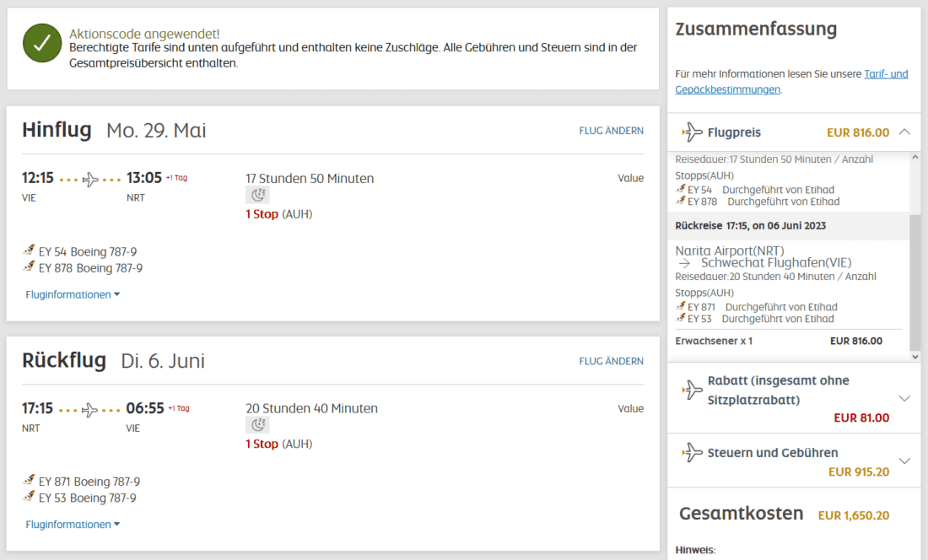Click the airplane icon next to Flugpreis
Image resolution: width=928 pixels, height=560 pixels.
692,132
